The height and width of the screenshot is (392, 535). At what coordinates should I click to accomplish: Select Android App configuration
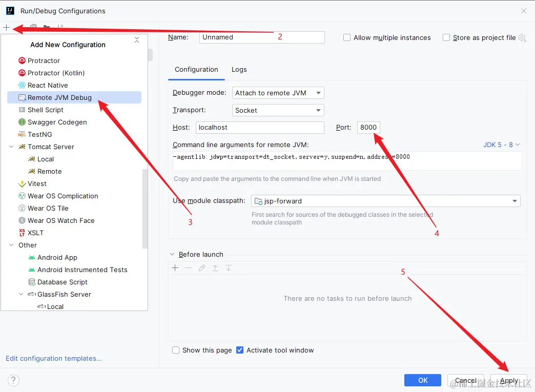pos(57,258)
